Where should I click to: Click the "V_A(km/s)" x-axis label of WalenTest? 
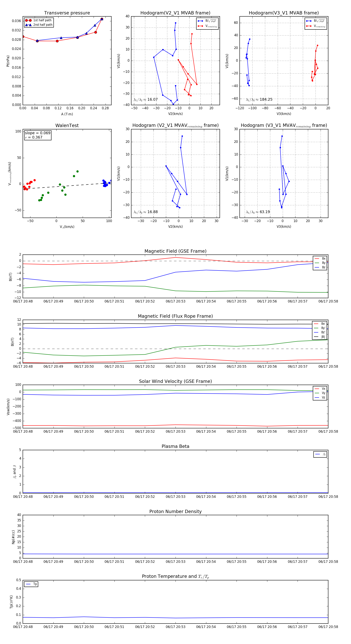[x=67, y=227]
